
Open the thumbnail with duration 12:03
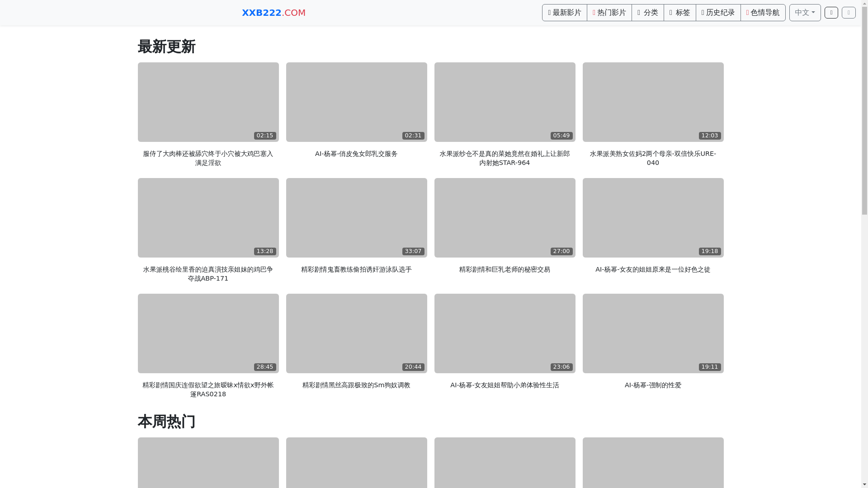653,102
